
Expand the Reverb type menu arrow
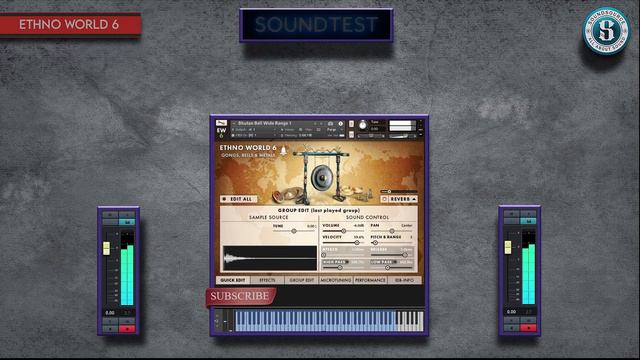click(x=414, y=199)
